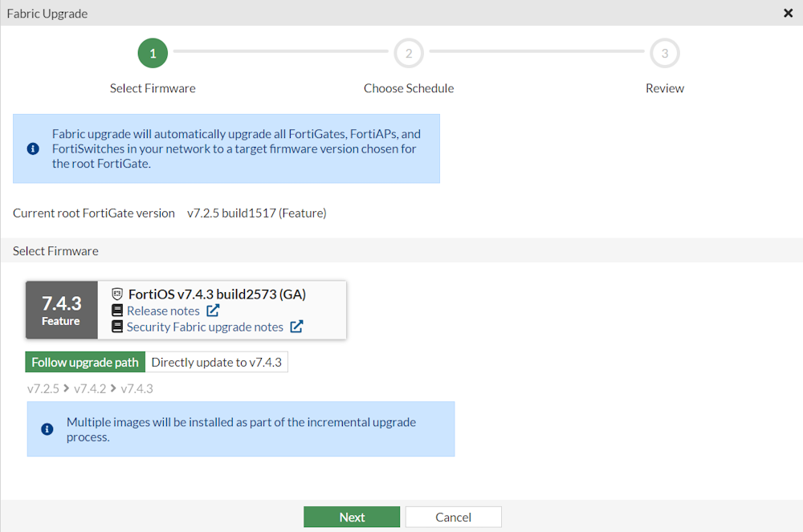Image resolution: width=803 pixels, height=532 pixels.
Task: Click 'Current root FortiGate version' label
Action: point(94,213)
